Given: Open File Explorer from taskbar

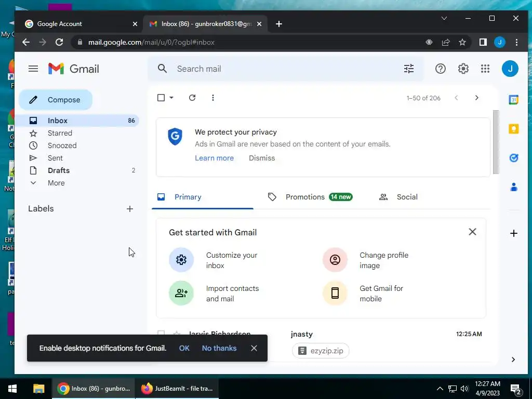Looking at the screenshot, I should pos(38,389).
